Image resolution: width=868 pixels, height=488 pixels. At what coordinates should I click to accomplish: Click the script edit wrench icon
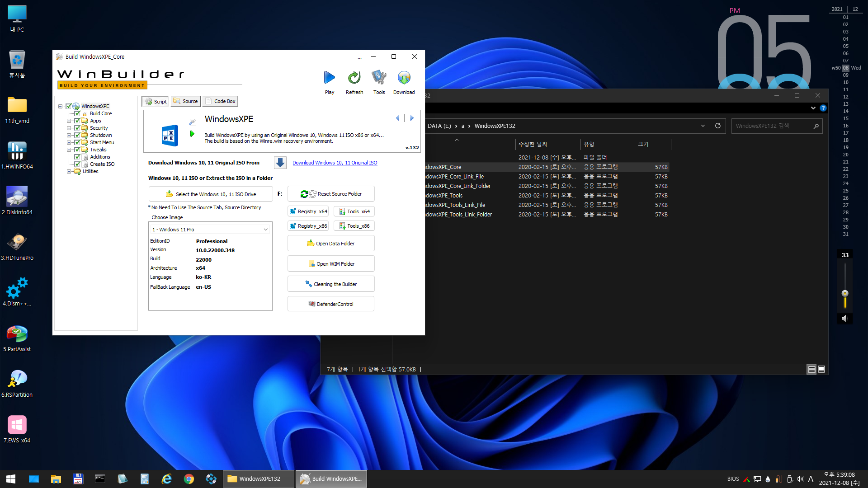tap(192, 122)
